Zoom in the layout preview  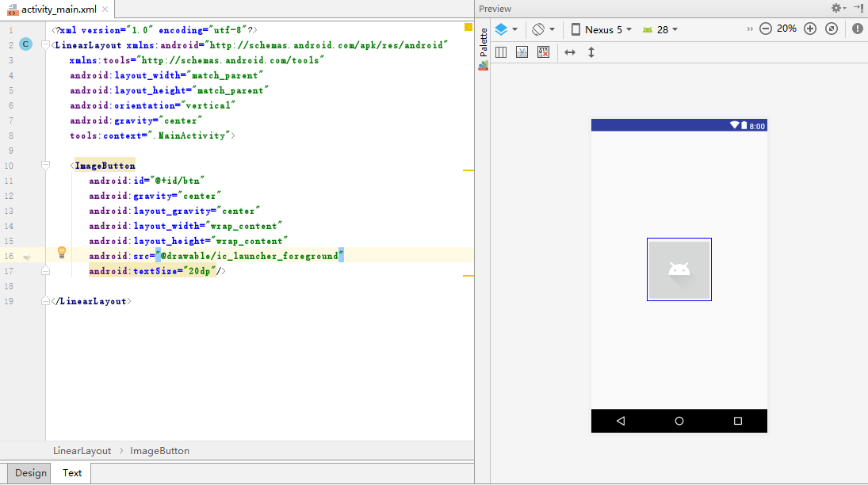(x=809, y=29)
